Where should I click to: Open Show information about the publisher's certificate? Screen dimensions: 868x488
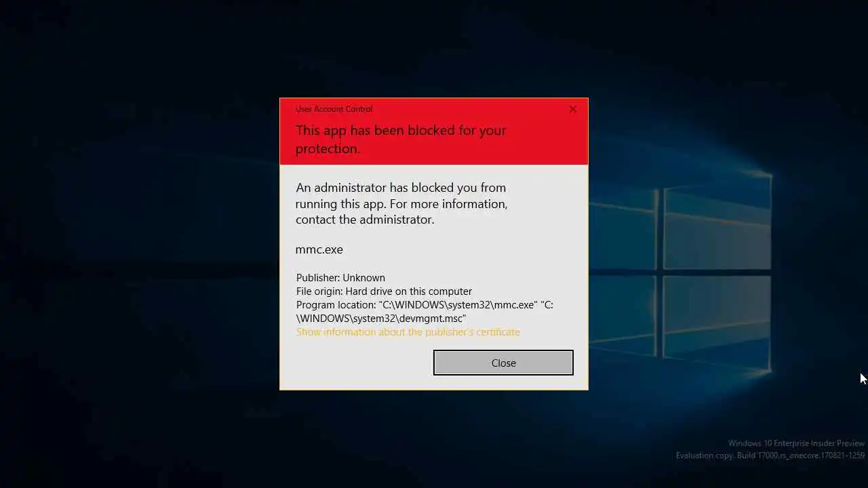point(408,332)
